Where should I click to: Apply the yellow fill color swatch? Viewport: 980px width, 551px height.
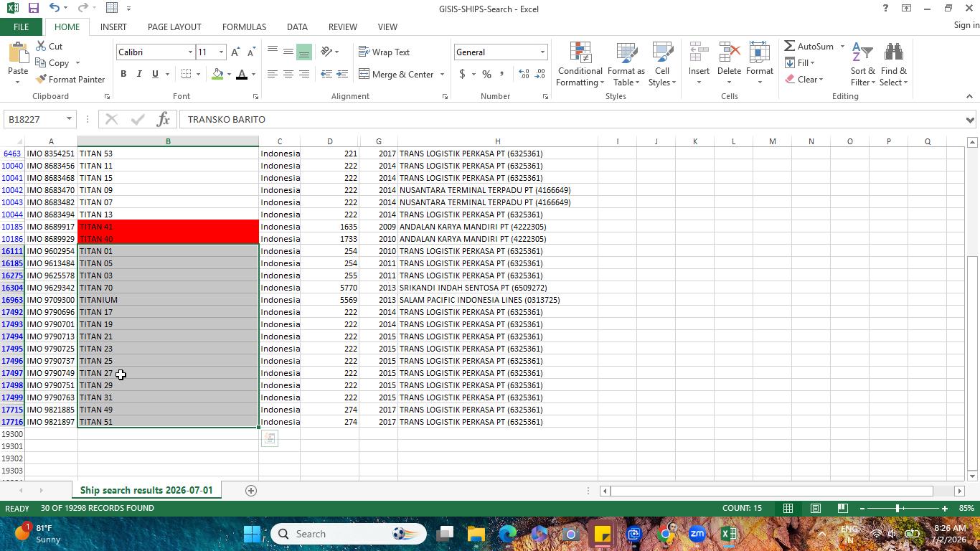[x=217, y=75]
